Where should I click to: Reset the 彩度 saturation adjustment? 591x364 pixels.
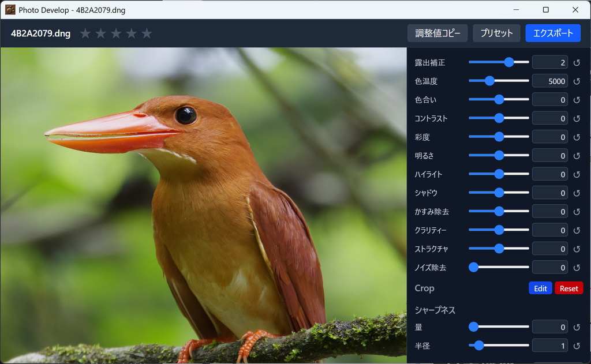pos(577,137)
